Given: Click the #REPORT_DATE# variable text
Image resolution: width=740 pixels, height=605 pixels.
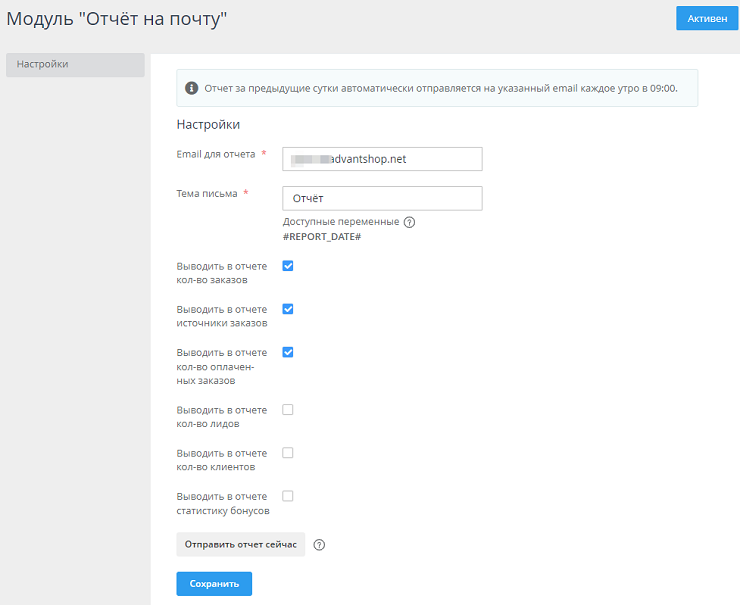Looking at the screenshot, I should 321,237.
